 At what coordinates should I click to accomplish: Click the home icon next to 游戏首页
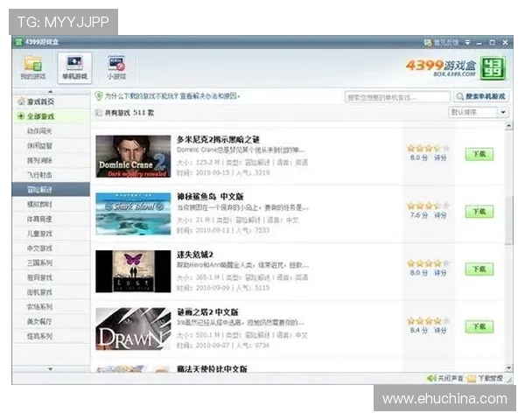coord(21,101)
